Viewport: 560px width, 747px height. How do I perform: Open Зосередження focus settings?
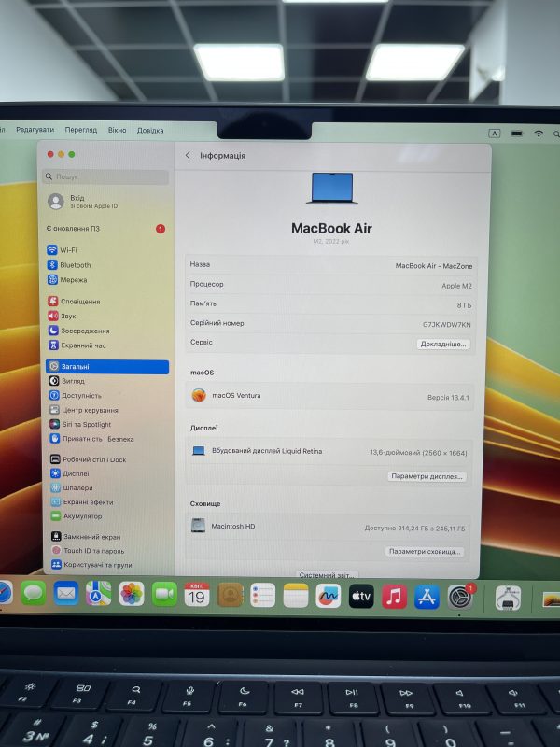point(78,331)
